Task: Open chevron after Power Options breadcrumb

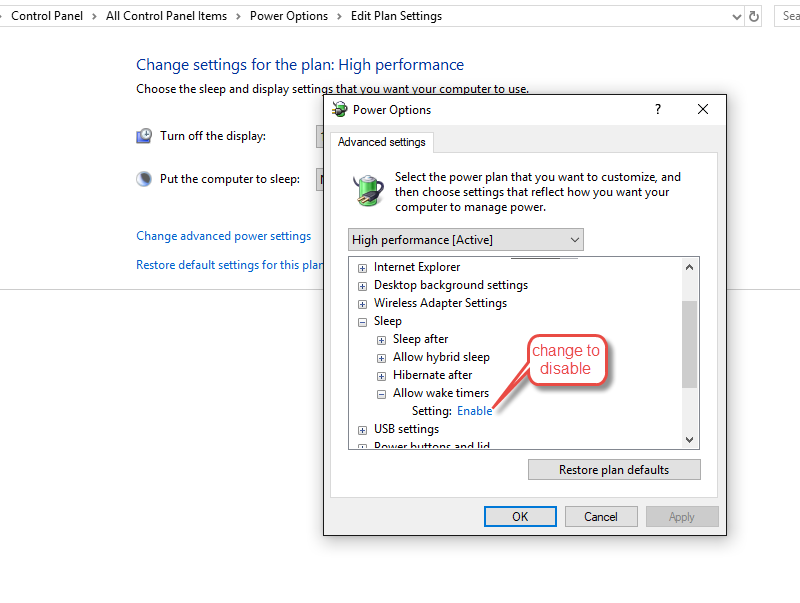Action: (339, 16)
